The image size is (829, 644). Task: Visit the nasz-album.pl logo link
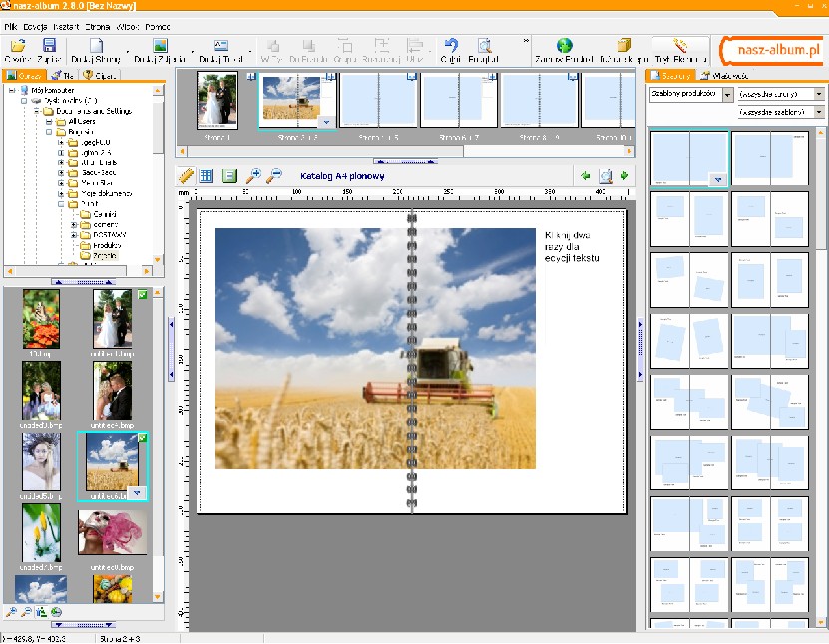coord(772,51)
